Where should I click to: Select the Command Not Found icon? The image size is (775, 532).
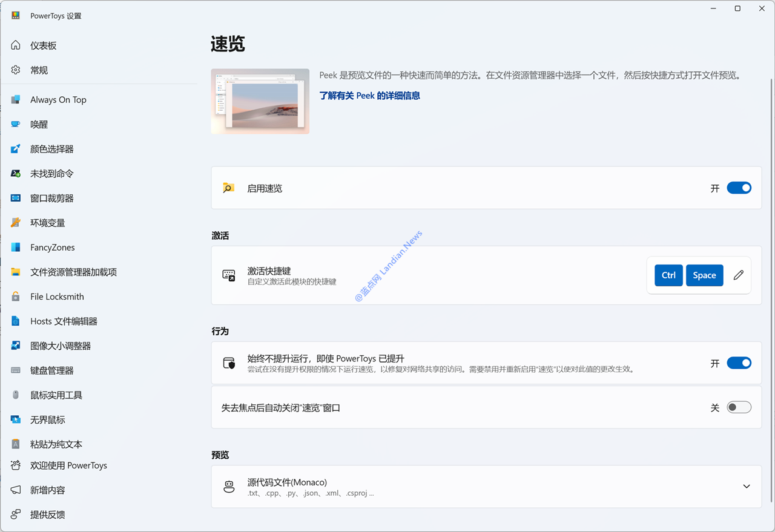click(16, 174)
